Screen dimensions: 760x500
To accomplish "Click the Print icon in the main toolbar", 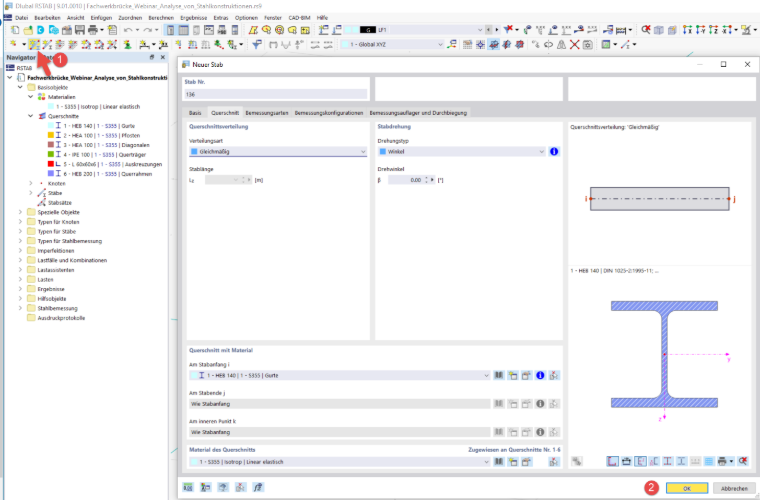I will click(93, 30).
